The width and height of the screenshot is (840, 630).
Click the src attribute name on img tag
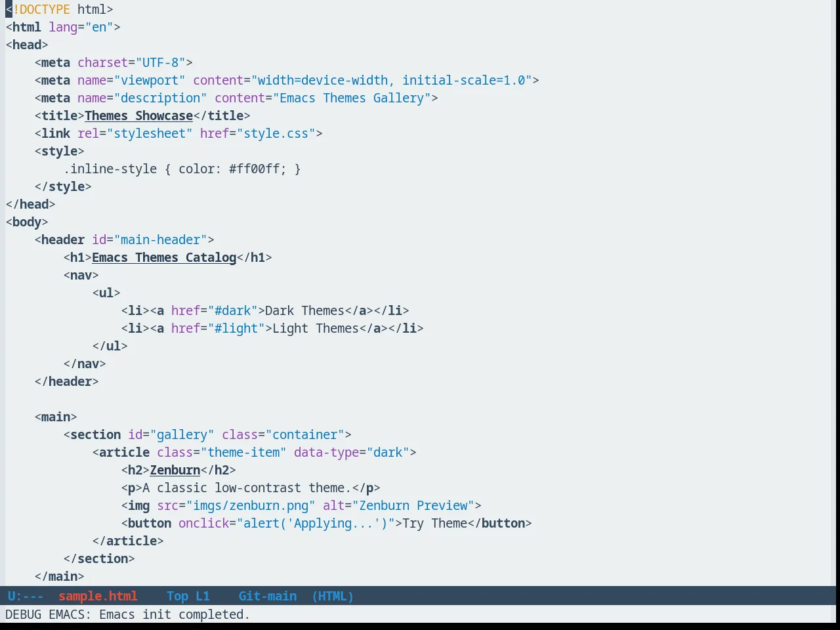[x=168, y=505]
